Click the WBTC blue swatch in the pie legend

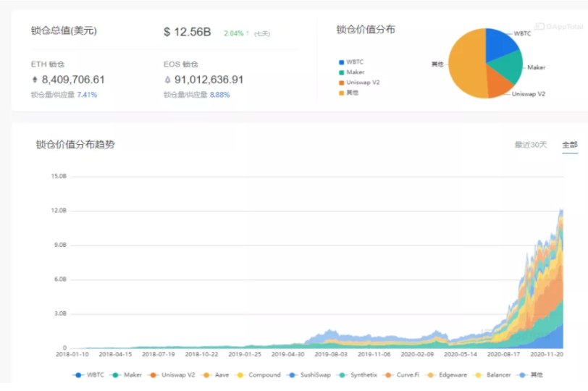coord(341,62)
